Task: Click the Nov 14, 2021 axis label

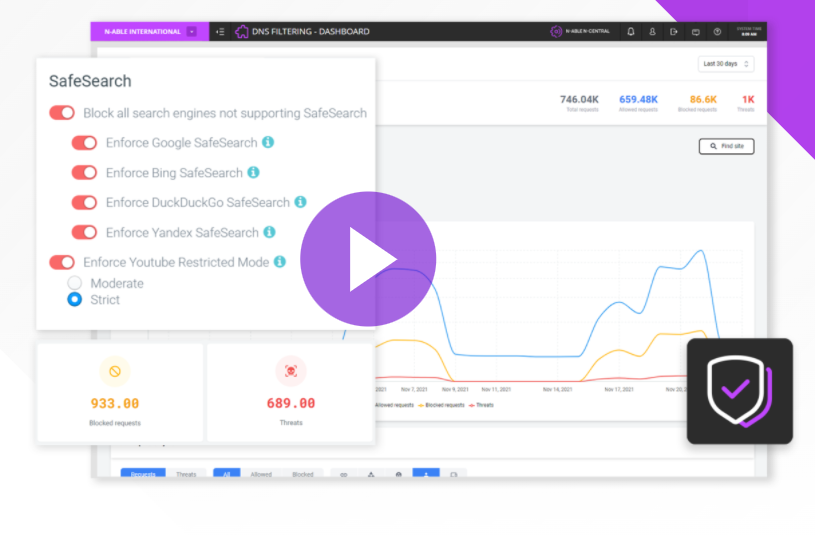Action: tap(557, 389)
